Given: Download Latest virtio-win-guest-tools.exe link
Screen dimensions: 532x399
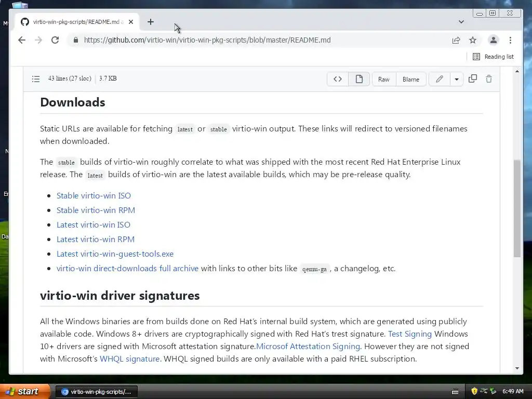Looking at the screenshot, I should click(x=115, y=254).
